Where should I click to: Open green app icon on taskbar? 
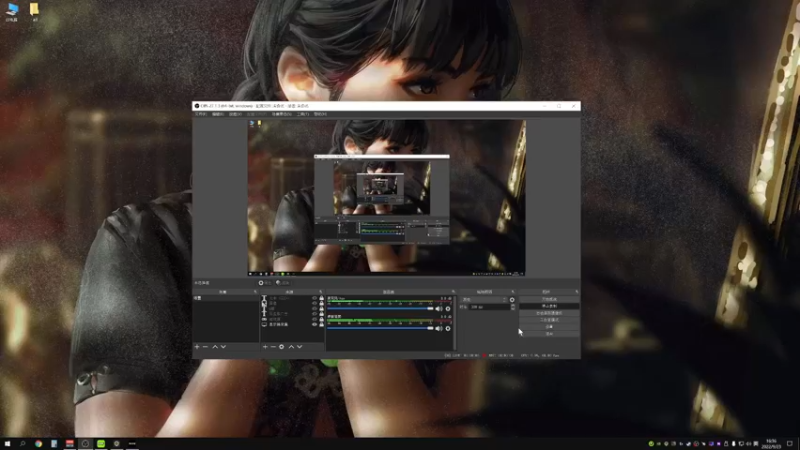pyautogui.click(x=101, y=444)
